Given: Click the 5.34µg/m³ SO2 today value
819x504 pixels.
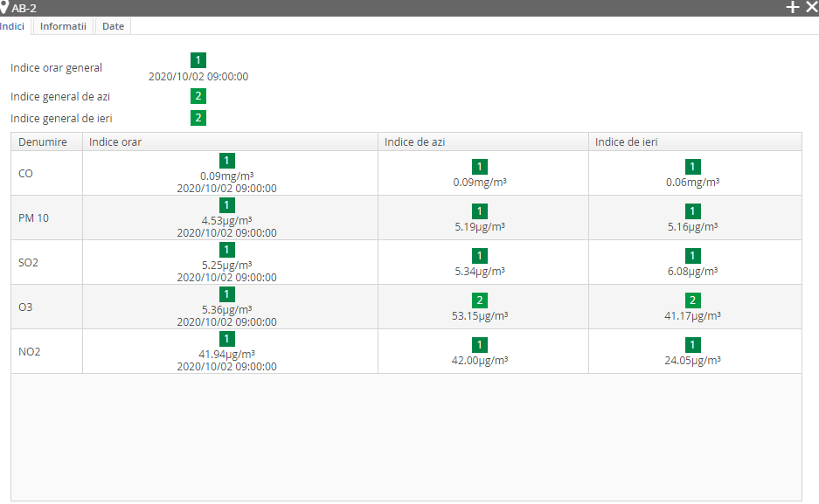Looking at the screenshot, I should (x=480, y=272).
